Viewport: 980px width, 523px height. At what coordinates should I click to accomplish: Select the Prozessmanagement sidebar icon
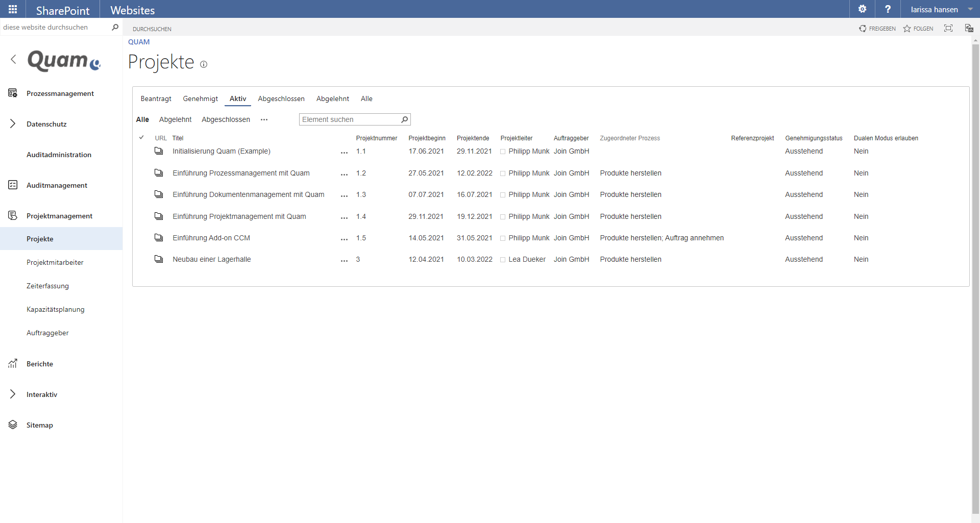(x=13, y=93)
